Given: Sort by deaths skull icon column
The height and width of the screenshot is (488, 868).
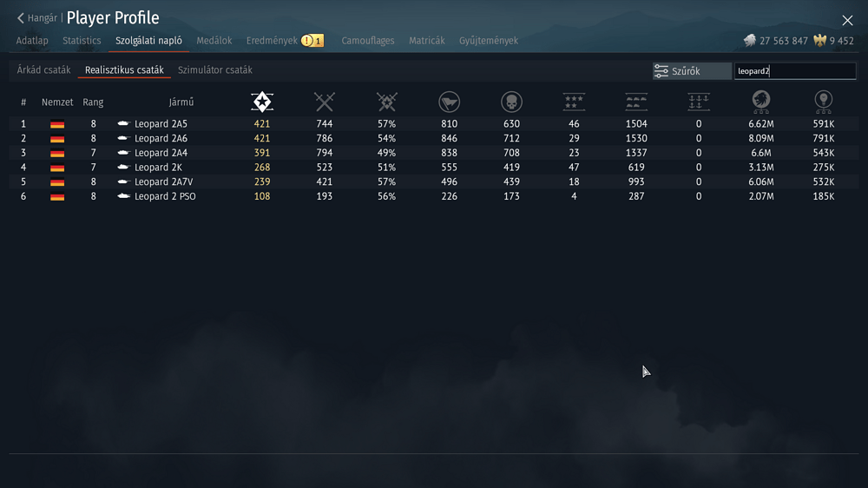Looking at the screenshot, I should pyautogui.click(x=511, y=102).
